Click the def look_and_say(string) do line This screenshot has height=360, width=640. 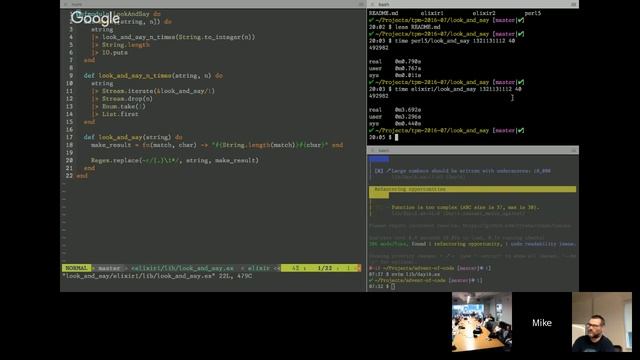click(133, 137)
